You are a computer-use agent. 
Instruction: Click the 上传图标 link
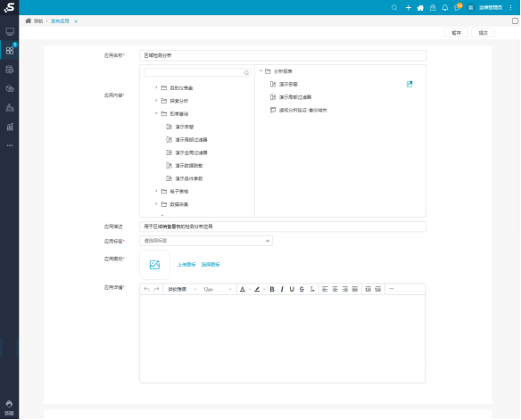pyautogui.click(x=186, y=265)
